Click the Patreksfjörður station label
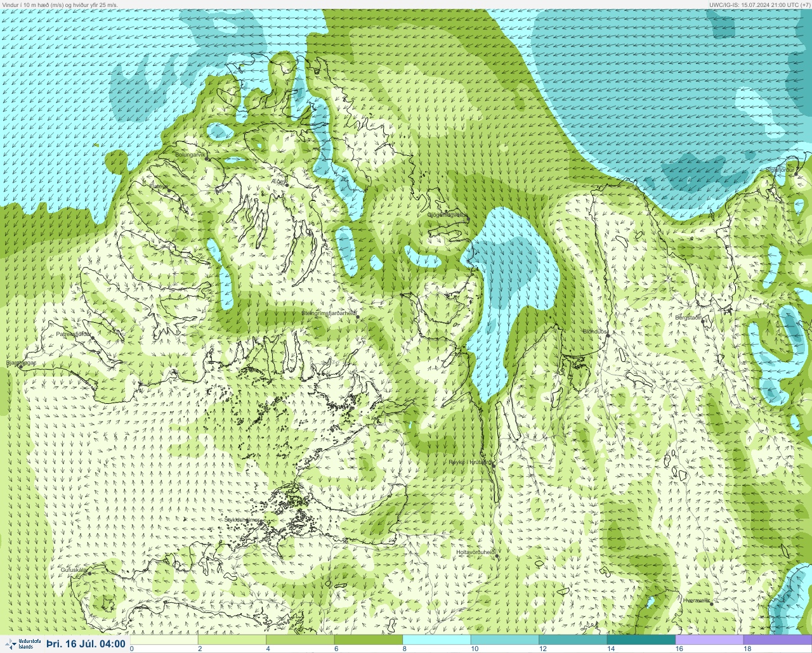This screenshot has width=812, height=653. (x=74, y=333)
